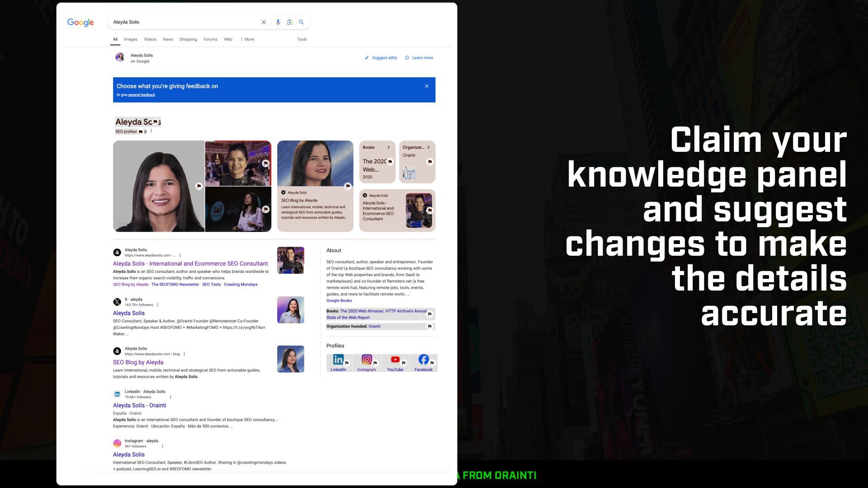This screenshot has width=868, height=488.
Task: Flag the large portrait photo
Action: (x=198, y=186)
